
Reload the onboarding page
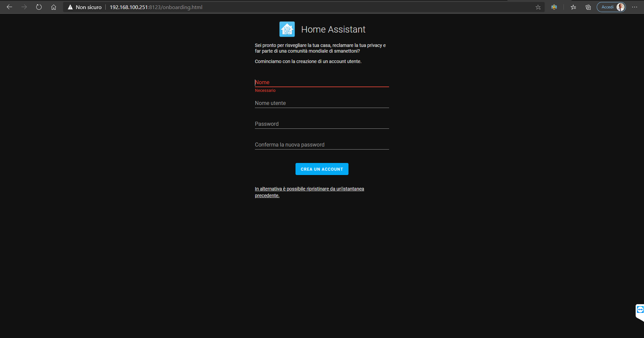coord(39,7)
